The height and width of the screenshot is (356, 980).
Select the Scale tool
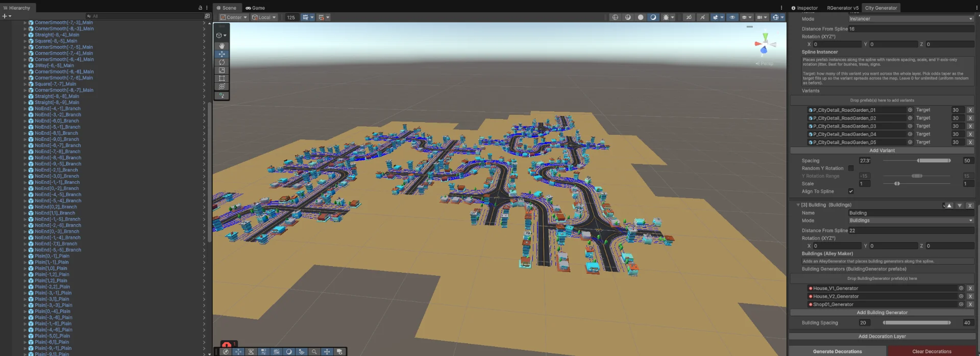(222, 70)
